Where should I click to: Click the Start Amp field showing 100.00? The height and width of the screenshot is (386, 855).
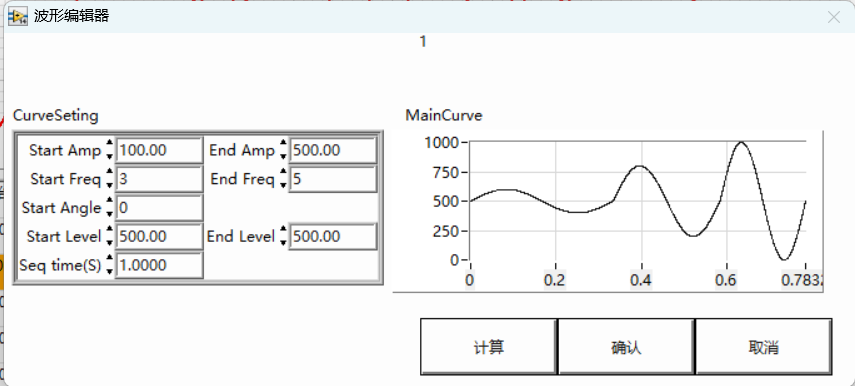(x=159, y=150)
